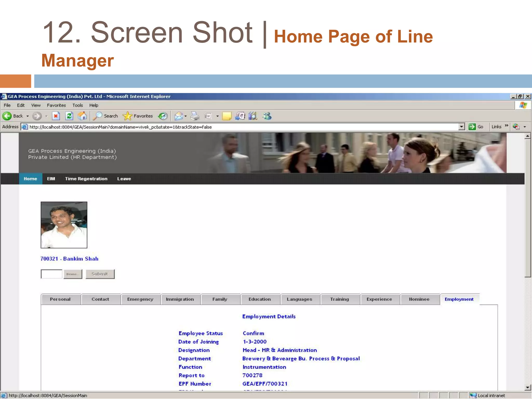Viewport: 532px width, 399px height.
Task: Click the Refresh page icon
Action: 69,116
